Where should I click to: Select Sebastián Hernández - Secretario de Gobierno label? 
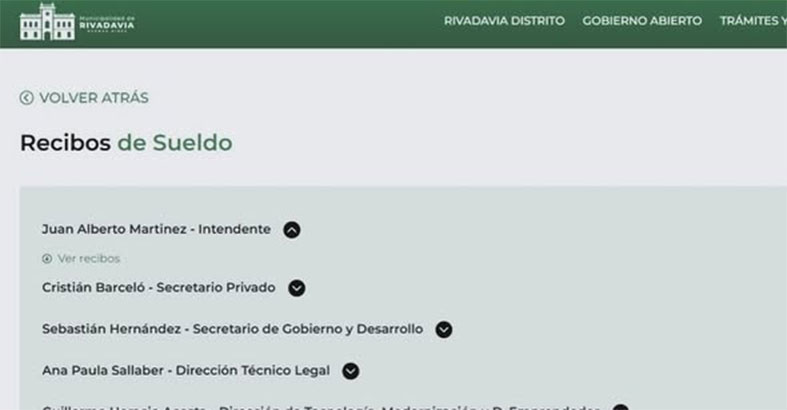(x=232, y=329)
